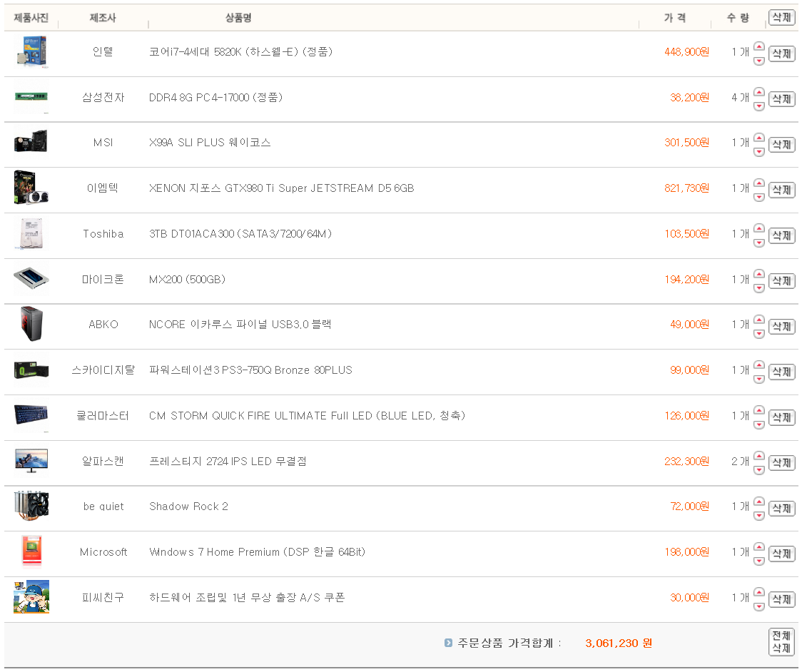Open the be quiet cooler thumbnail
The image size is (802, 672).
click(x=31, y=506)
